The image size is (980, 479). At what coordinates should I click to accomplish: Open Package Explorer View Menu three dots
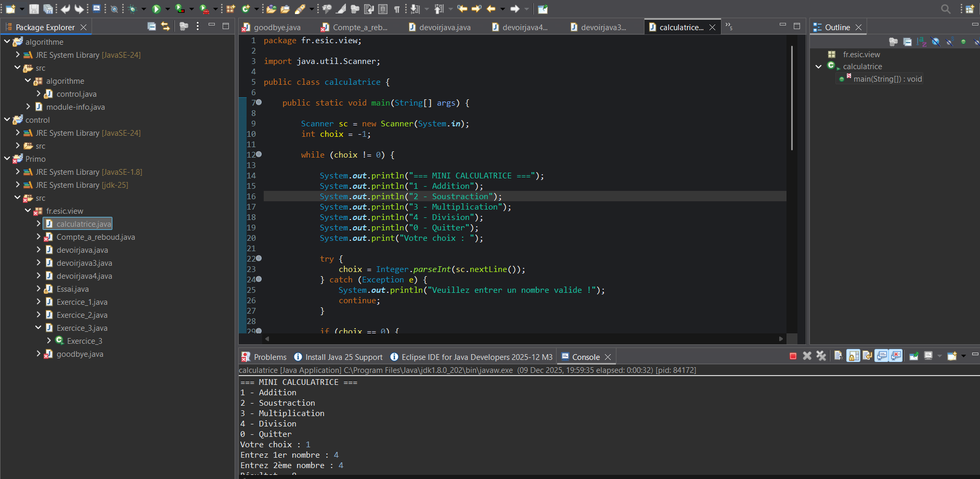click(198, 27)
